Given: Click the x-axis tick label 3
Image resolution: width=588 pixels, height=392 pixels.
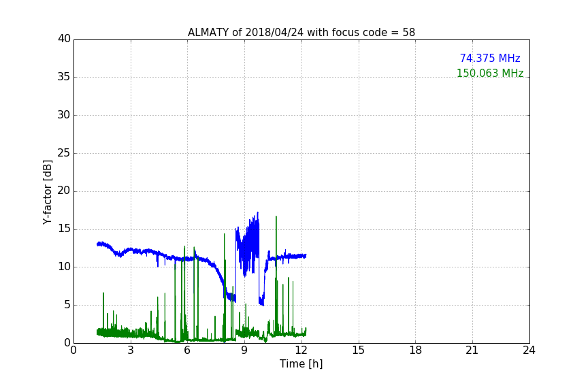Looking at the screenshot, I should click(131, 350).
